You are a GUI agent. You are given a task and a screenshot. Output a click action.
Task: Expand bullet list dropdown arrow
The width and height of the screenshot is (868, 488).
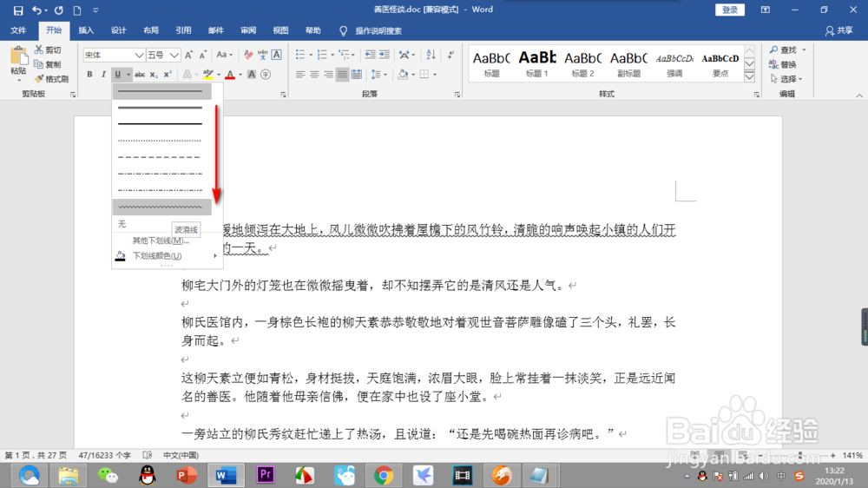[x=311, y=55]
